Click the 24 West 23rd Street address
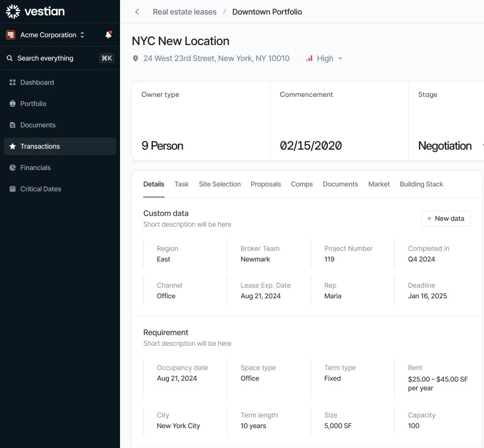The width and height of the screenshot is (484, 448). click(216, 58)
